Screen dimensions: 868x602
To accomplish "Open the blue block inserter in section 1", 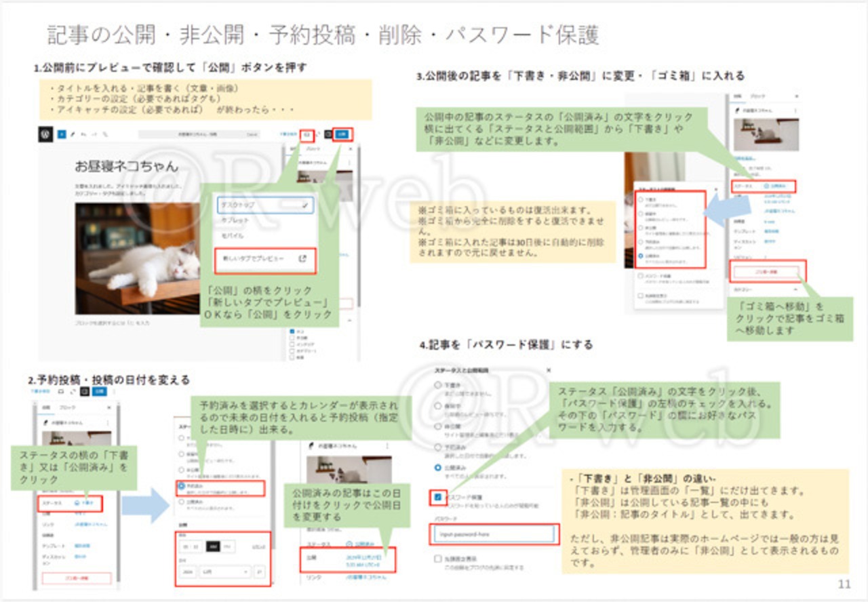I will click(61, 134).
